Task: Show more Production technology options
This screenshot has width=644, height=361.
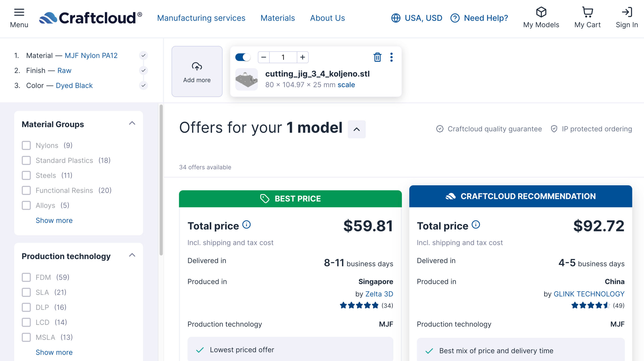Action: click(54, 352)
